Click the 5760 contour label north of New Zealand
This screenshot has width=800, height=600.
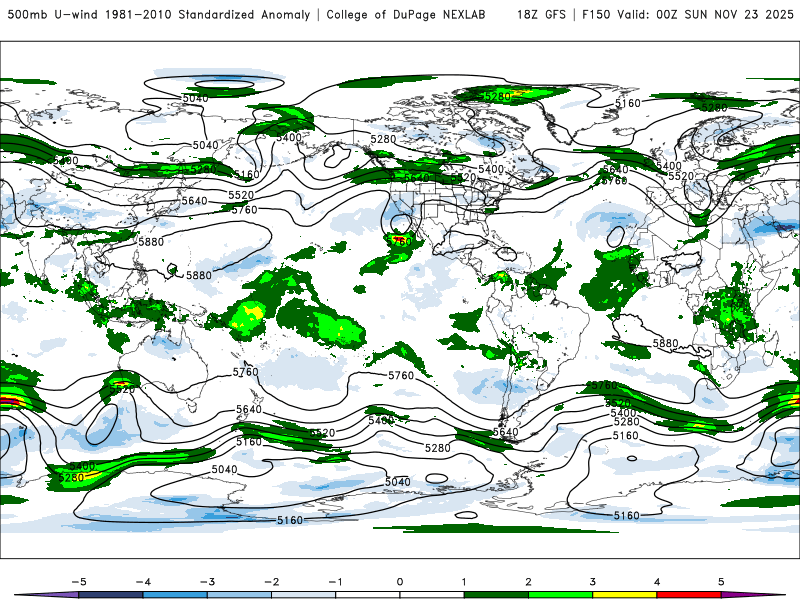click(x=245, y=372)
